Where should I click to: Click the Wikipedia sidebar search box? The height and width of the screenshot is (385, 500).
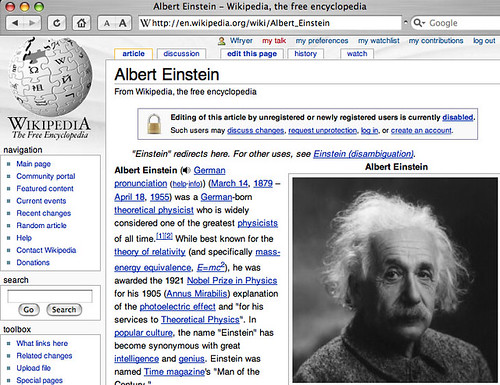click(50, 296)
